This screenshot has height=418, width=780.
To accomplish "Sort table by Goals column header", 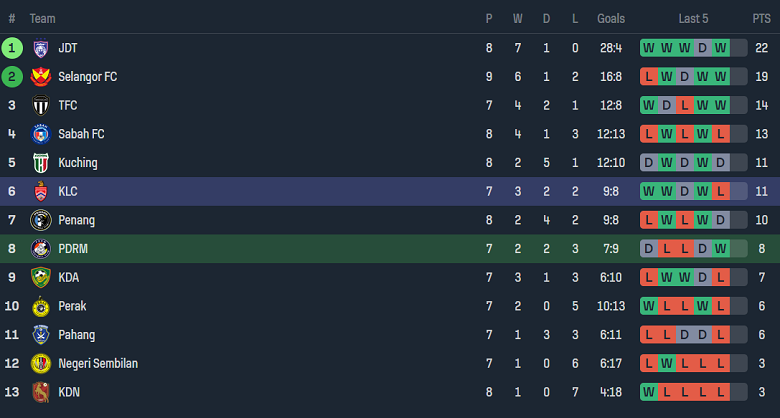I will [x=611, y=19].
